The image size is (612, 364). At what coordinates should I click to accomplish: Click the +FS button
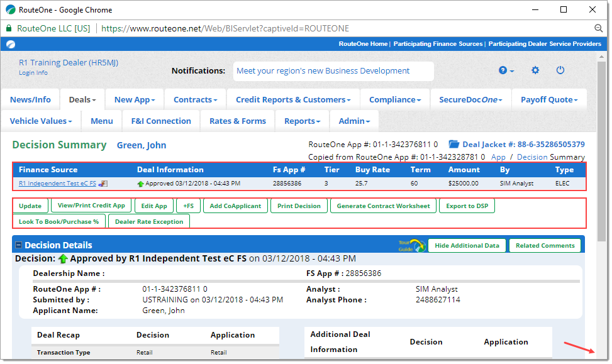pos(188,206)
